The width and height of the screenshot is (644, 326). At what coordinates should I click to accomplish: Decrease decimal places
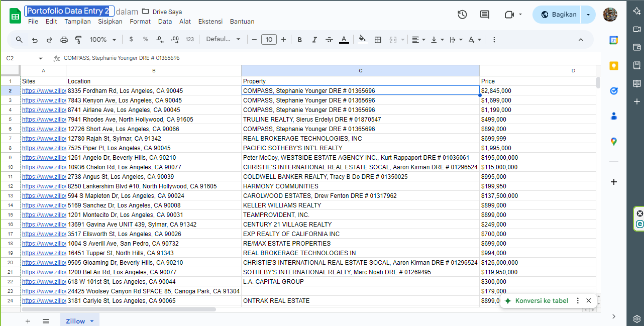(160, 39)
